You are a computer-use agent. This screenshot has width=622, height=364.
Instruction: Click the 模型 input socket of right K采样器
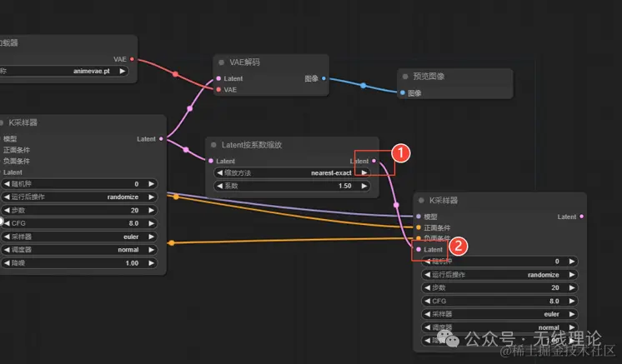pos(419,217)
